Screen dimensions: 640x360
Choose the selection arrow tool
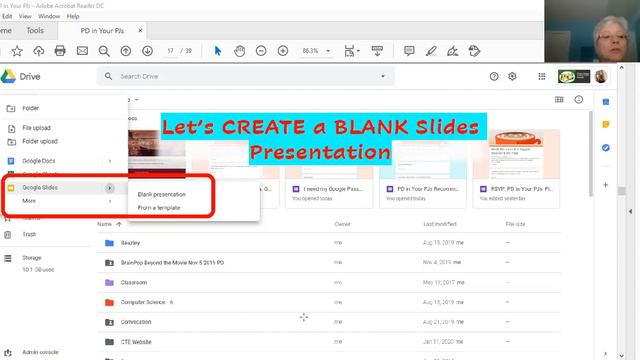(218, 51)
